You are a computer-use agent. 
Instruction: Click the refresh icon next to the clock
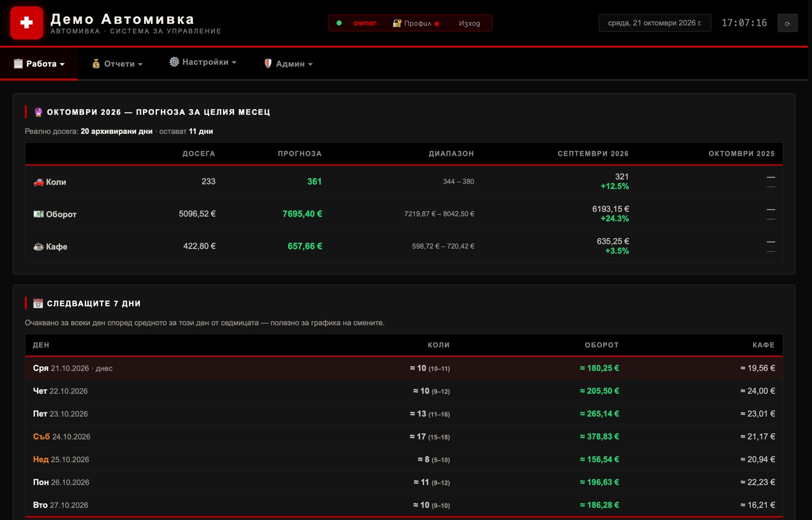click(x=788, y=23)
